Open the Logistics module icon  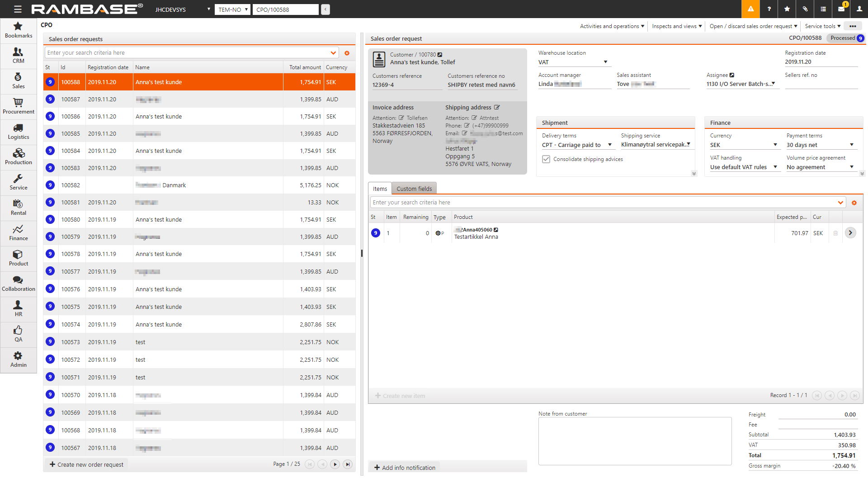pos(18,132)
